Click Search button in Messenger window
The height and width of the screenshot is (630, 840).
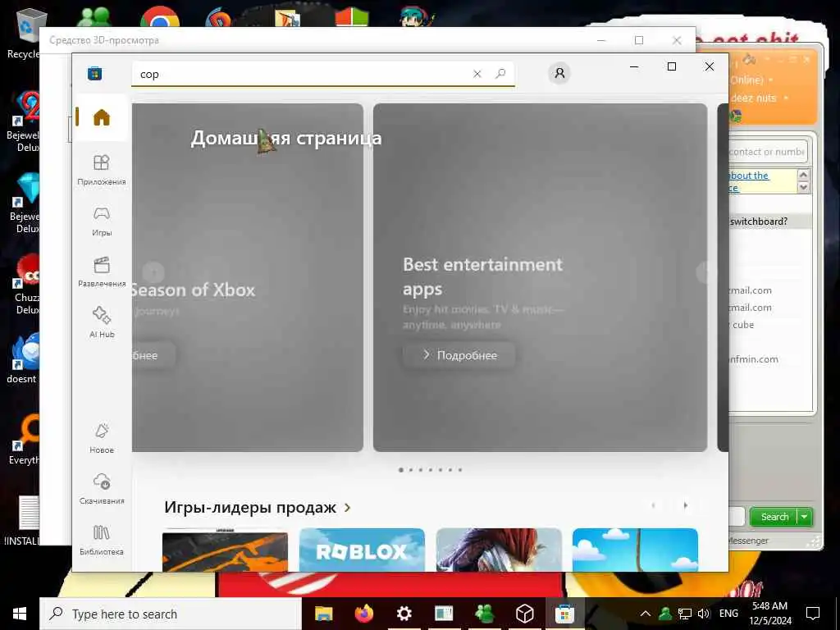[774, 517]
